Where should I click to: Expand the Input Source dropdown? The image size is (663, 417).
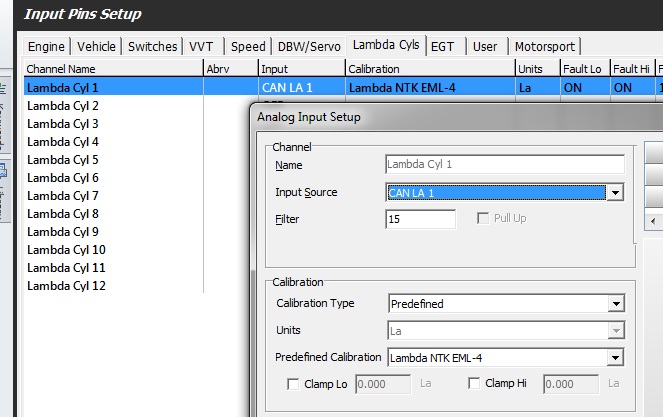(615, 193)
